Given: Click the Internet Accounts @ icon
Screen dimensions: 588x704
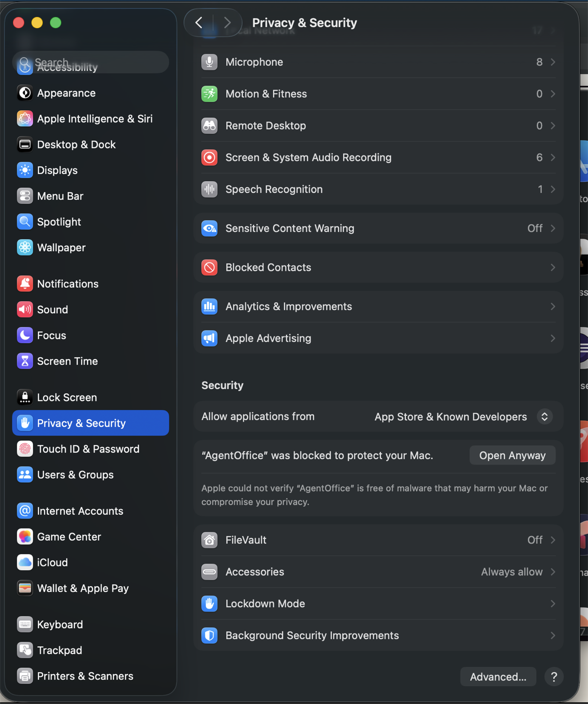Looking at the screenshot, I should (25, 511).
